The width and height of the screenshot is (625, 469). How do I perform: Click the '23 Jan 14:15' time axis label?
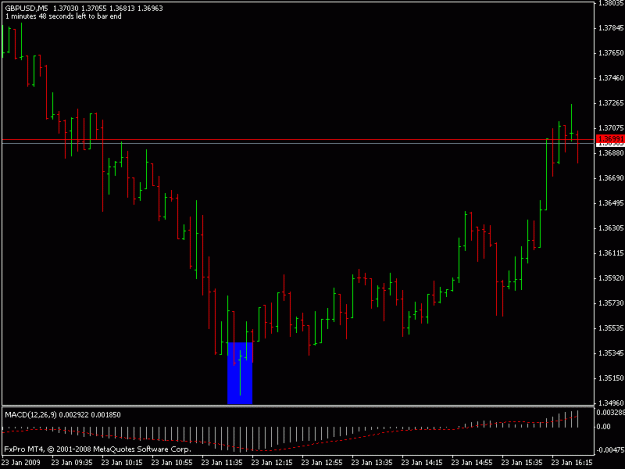422,463
